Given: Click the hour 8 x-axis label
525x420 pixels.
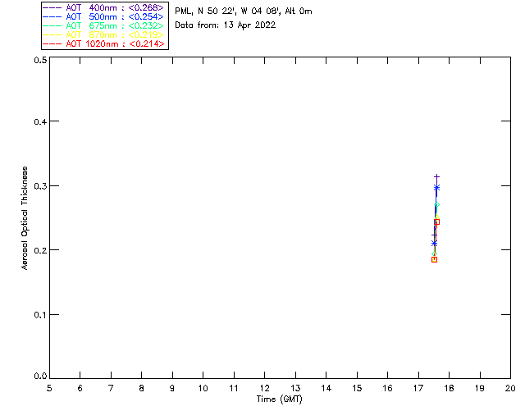Looking at the screenshot, I should pos(142,388).
